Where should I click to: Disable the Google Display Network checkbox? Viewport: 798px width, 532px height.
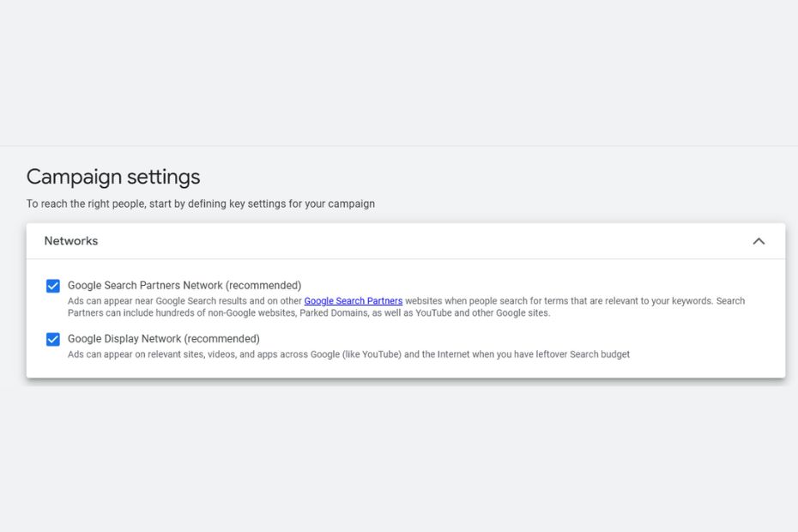[53, 339]
